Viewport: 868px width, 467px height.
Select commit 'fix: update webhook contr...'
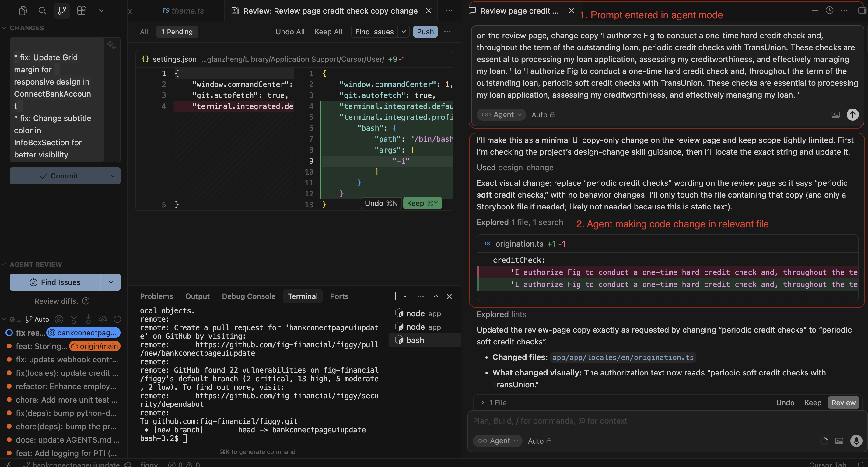click(67, 360)
